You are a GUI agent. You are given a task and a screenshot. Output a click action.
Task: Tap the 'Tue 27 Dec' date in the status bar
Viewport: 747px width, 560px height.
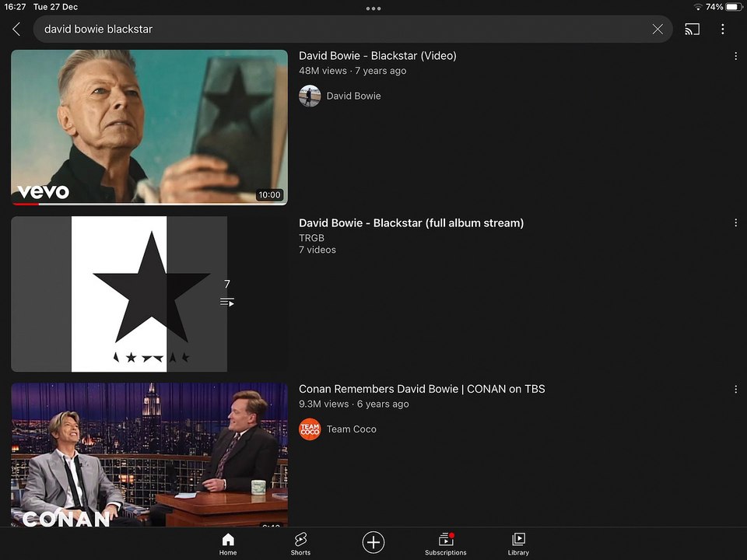[x=55, y=7]
